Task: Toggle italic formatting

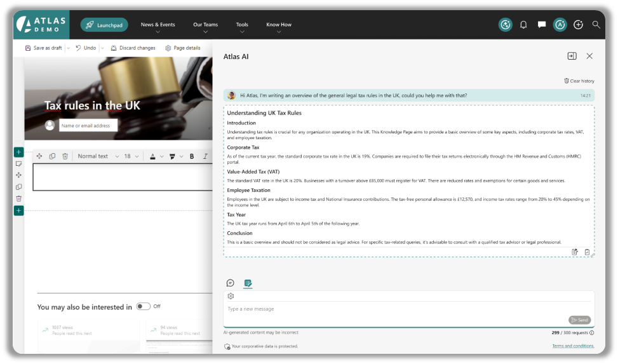Action: [x=205, y=156]
